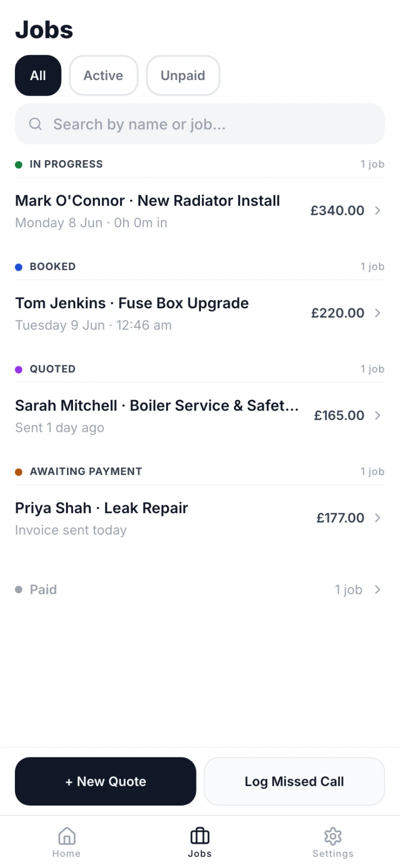The height and width of the screenshot is (868, 400).
Task: Click the search magnifier icon
Action: coord(35,124)
